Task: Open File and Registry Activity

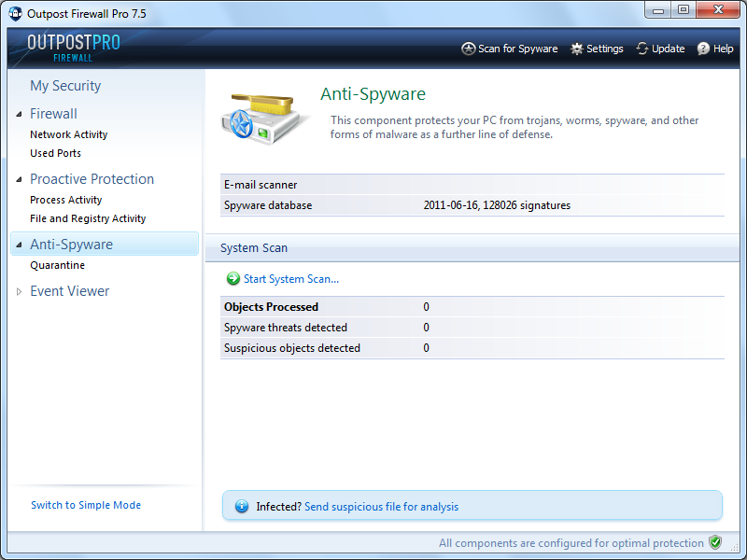Action: point(88,218)
